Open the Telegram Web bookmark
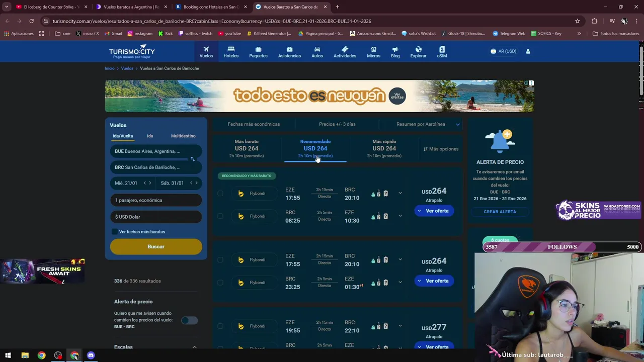The image size is (644, 362). coord(509,34)
